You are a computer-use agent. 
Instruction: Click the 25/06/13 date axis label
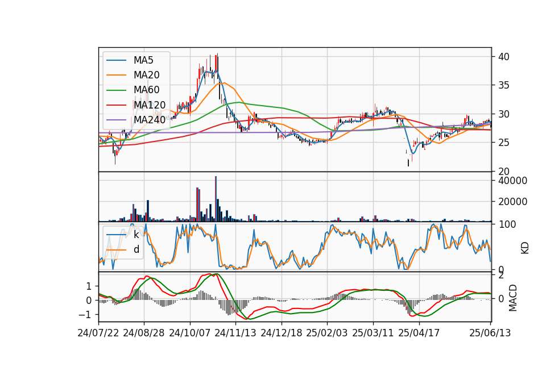(x=490, y=333)
